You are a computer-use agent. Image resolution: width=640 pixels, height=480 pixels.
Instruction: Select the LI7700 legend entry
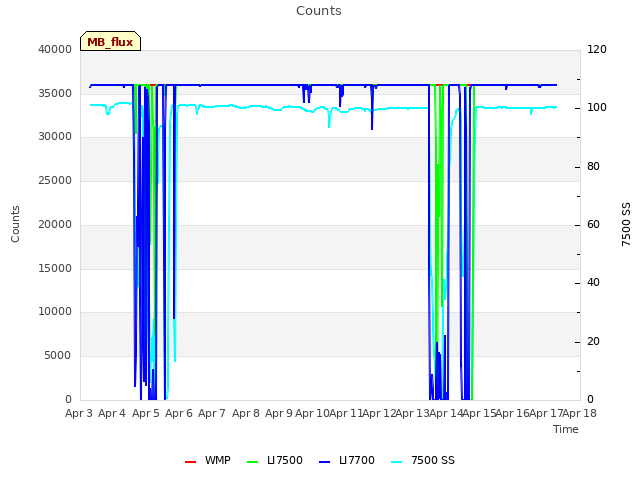tap(347, 460)
